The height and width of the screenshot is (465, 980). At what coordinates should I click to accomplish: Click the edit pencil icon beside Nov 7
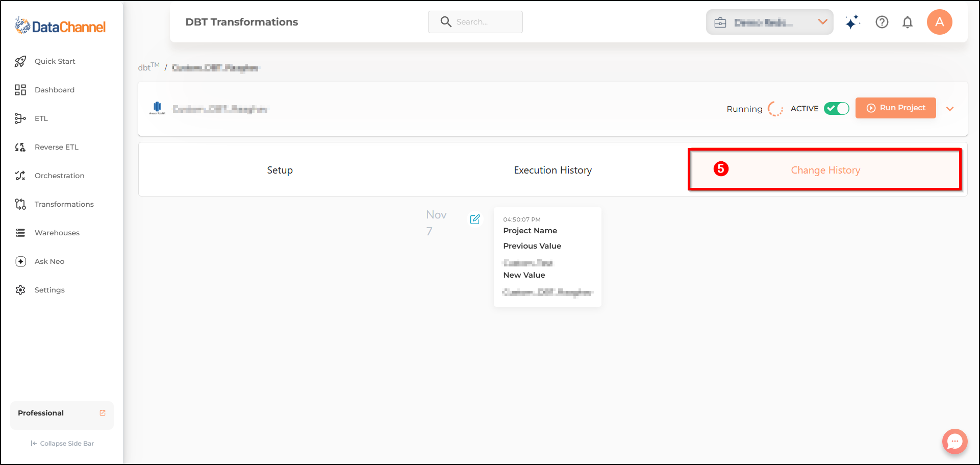coord(475,219)
